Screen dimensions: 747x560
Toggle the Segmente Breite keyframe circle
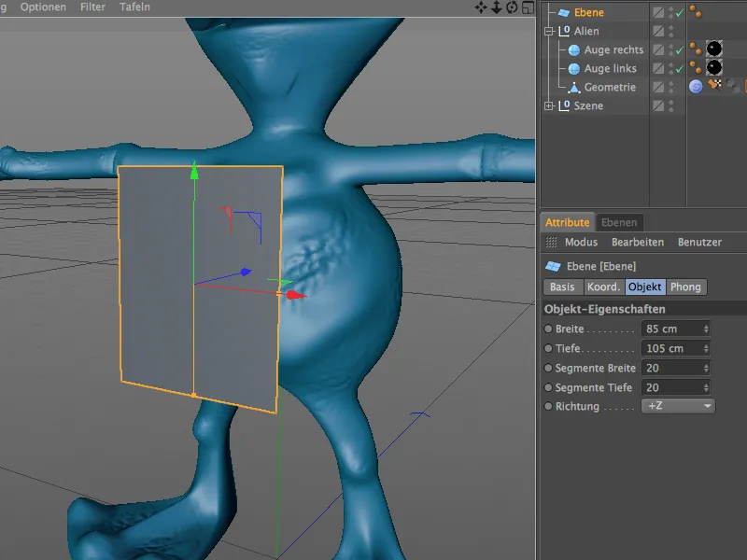click(x=548, y=368)
